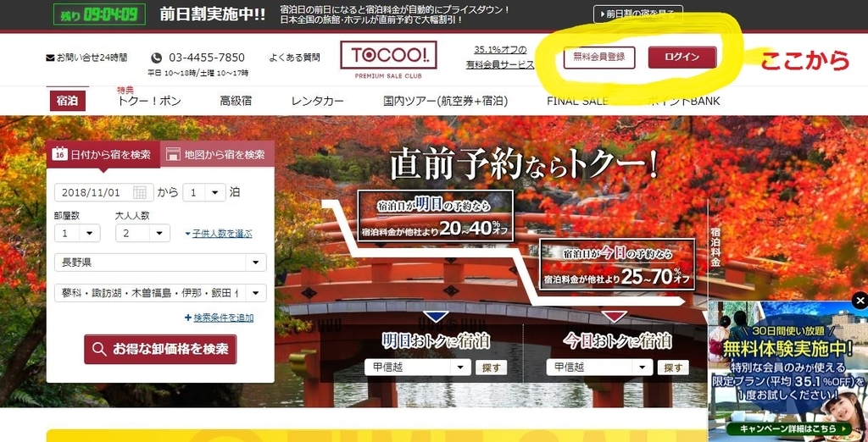Screen dimensions: 868x442
Task: Click the 検索条件を追加 link
Action: tap(224, 318)
